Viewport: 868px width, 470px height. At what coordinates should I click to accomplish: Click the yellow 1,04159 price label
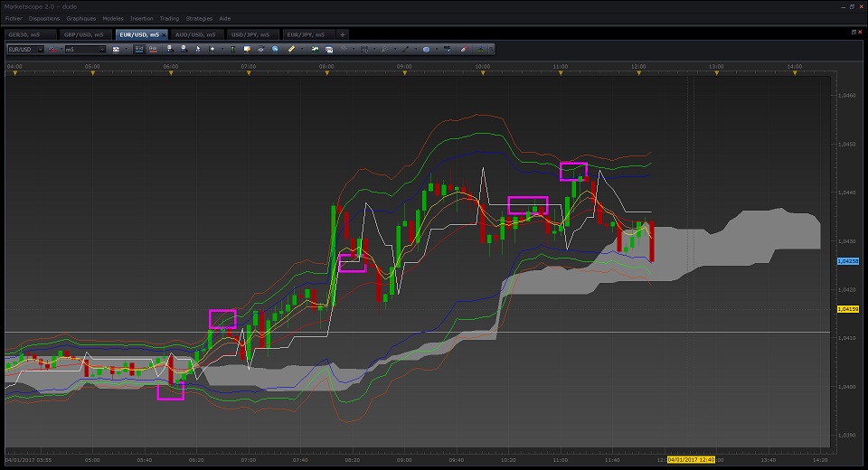(847, 309)
